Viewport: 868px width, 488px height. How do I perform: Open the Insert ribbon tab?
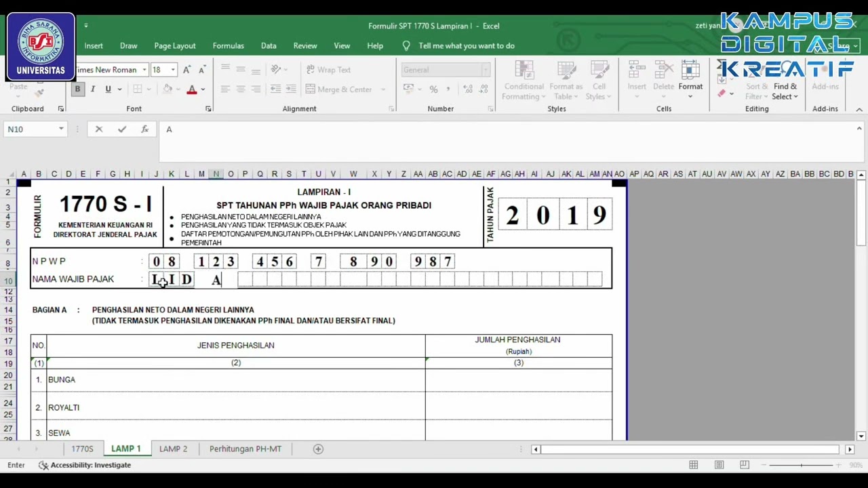tap(94, 45)
